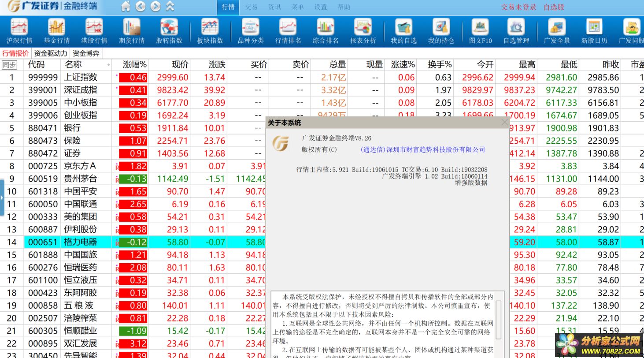
Task: Open 报表分析 report analysis icon
Action: (363, 31)
